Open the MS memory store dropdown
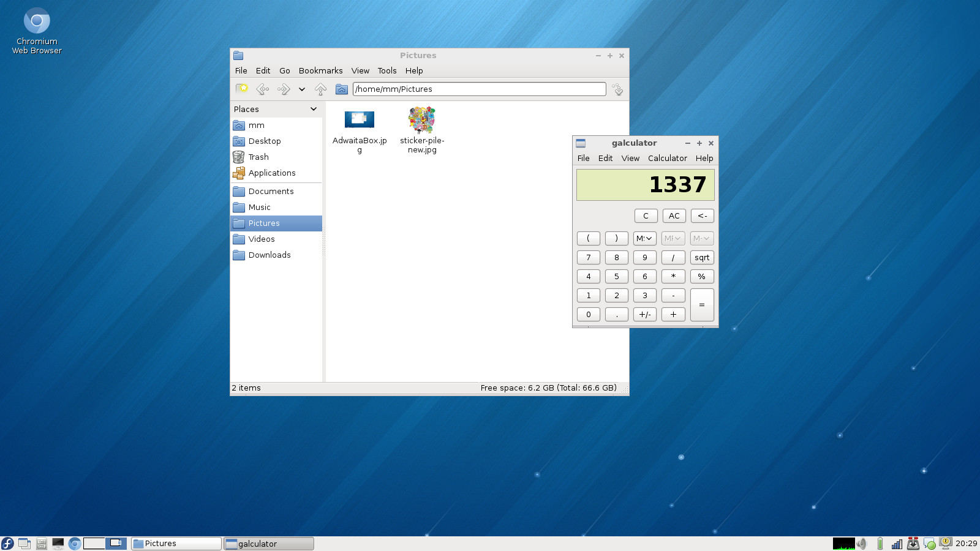980x551 pixels. tap(645, 238)
